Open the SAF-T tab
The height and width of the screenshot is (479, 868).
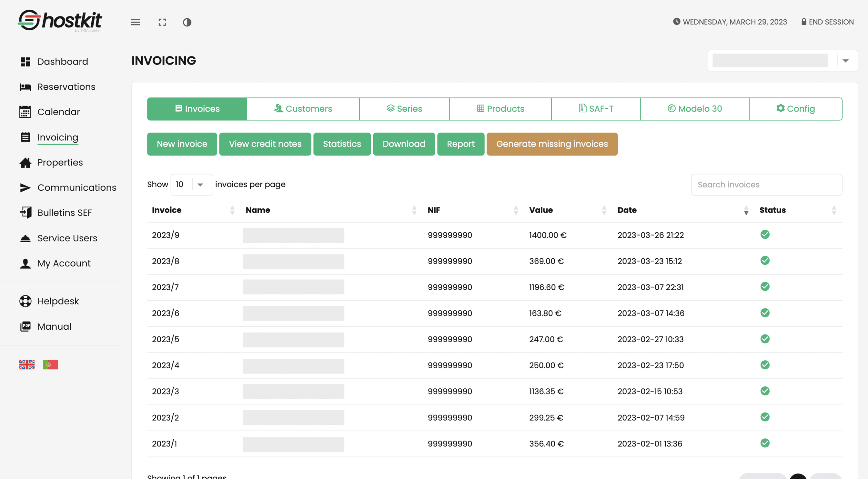595,108
